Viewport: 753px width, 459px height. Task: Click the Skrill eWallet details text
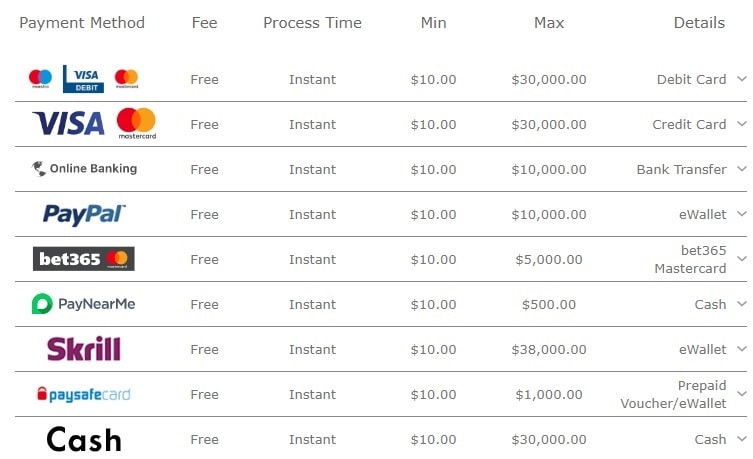pos(703,350)
